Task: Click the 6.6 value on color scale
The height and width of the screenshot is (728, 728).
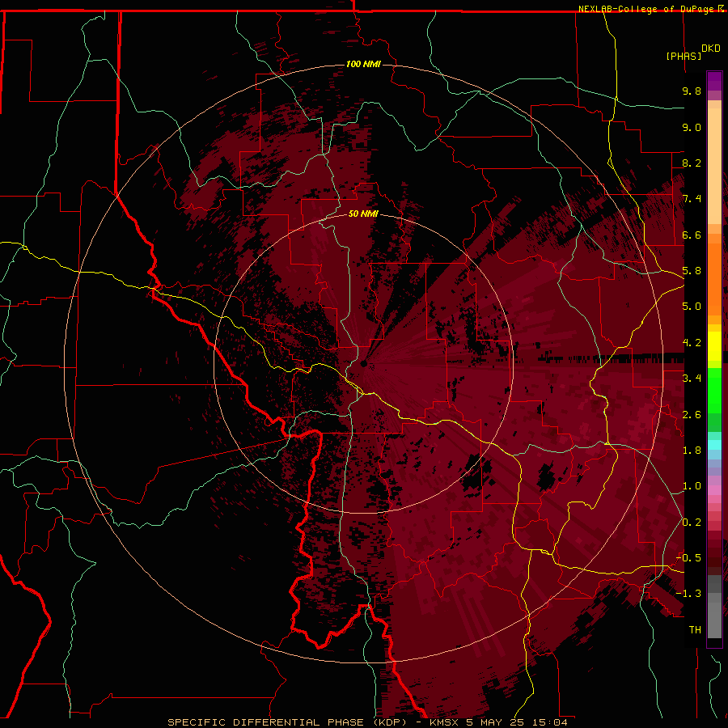Action: pyautogui.click(x=692, y=235)
